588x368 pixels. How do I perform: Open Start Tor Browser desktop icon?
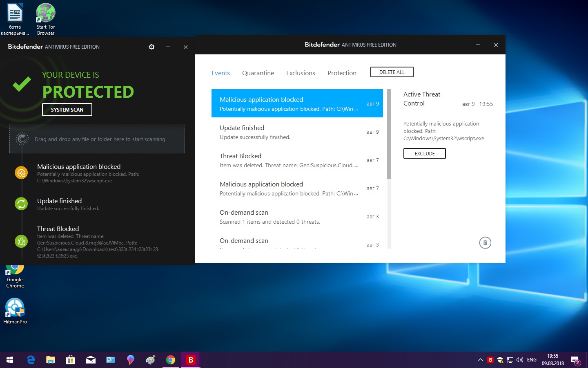click(46, 19)
